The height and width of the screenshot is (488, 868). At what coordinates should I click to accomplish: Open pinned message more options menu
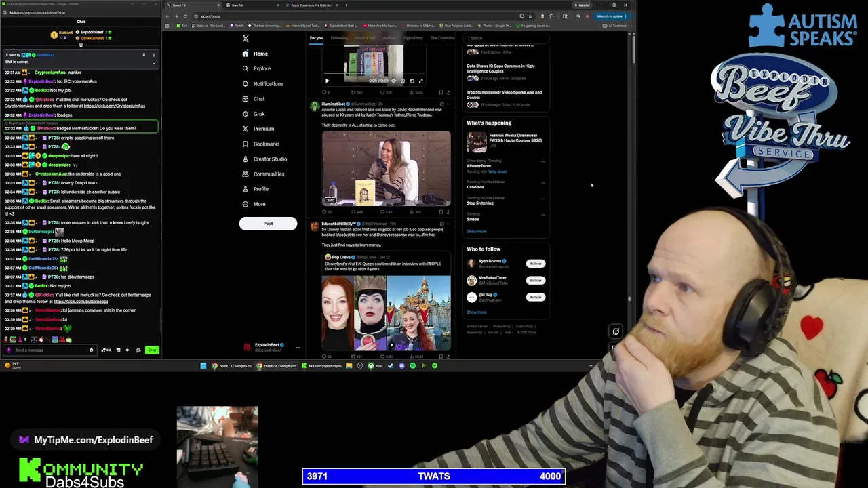pos(153,55)
